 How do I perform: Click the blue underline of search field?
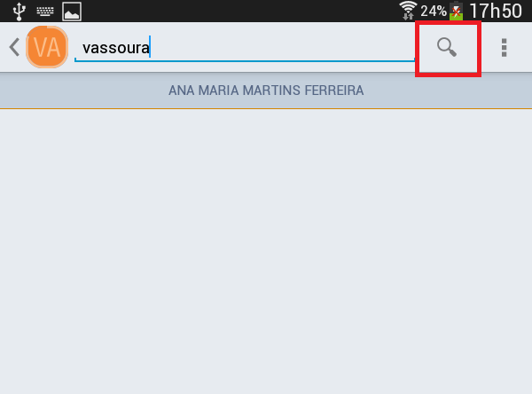[245, 61]
